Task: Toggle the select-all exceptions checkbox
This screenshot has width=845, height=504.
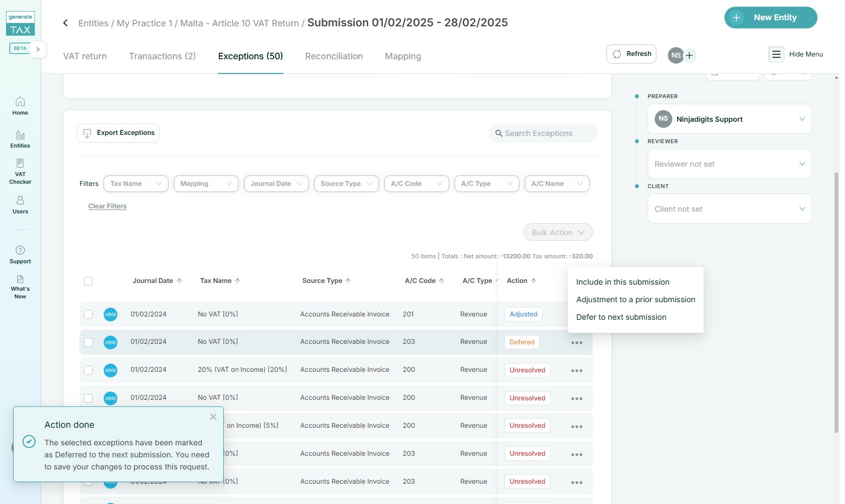Action: (88, 281)
